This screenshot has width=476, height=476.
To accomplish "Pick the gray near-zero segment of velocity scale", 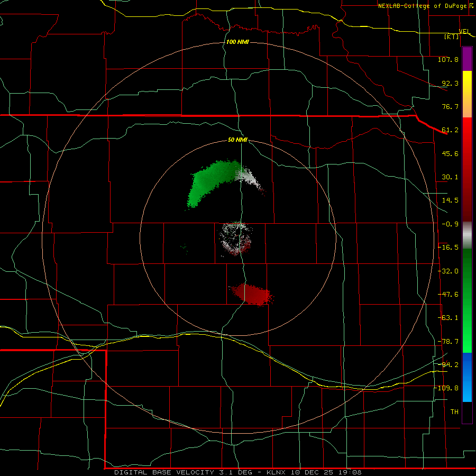I will 467,235.
